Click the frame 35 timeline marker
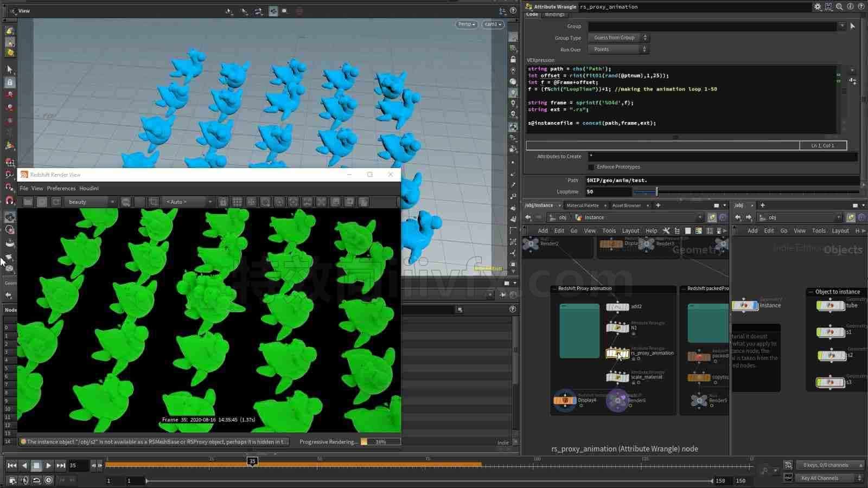The image size is (868, 488). point(252,461)
